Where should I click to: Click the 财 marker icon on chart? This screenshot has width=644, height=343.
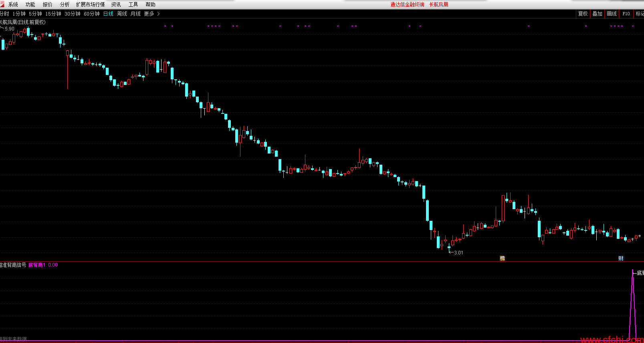(x=621, y=258)
